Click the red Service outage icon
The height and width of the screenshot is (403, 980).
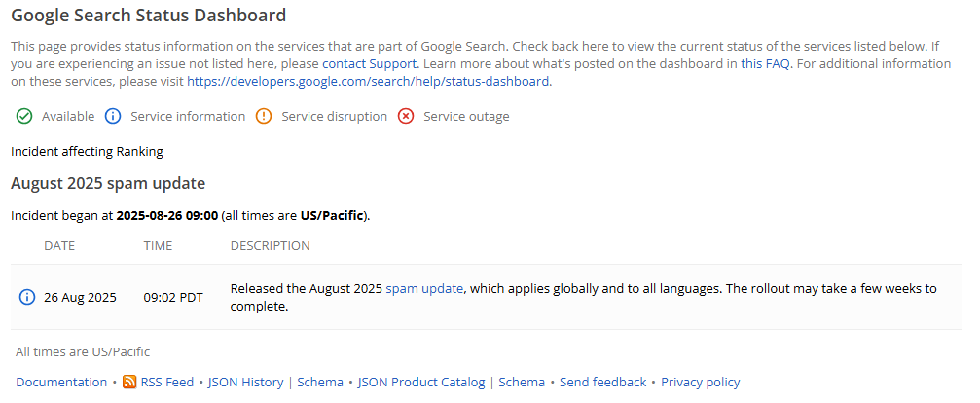pos(406,116)
